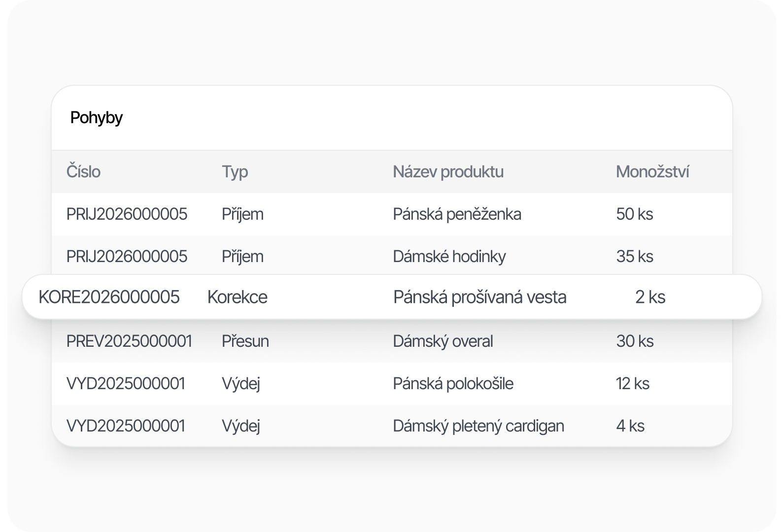784x532 pixels.
Task: Select the Dámské hodinky product name
Action: coord(449,257)
